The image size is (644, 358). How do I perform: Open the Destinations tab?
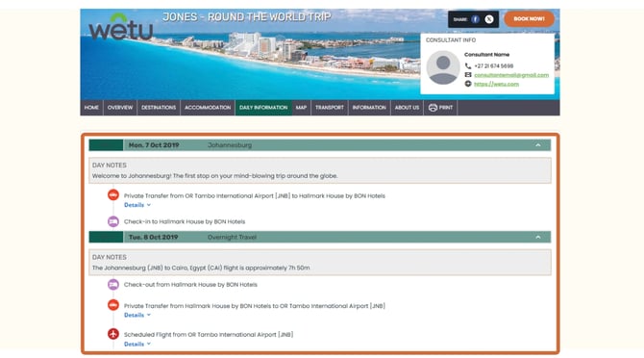[159, 108]
